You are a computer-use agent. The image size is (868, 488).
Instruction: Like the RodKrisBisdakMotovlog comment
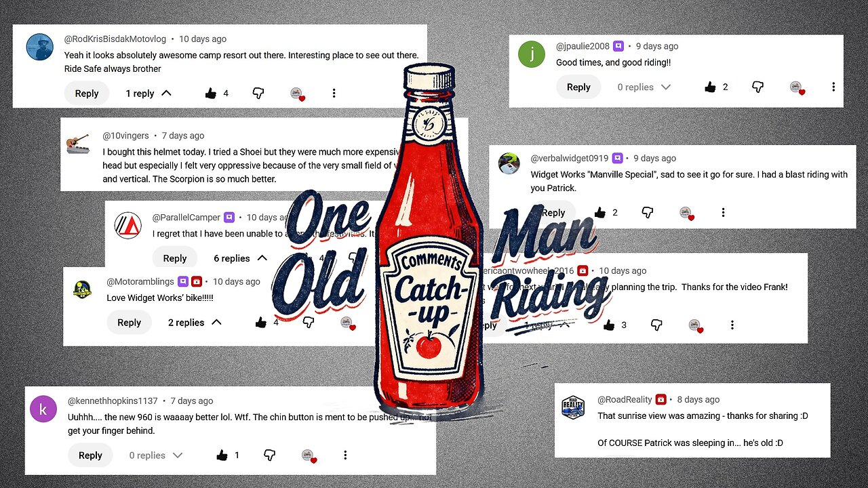tap(211, 94)
